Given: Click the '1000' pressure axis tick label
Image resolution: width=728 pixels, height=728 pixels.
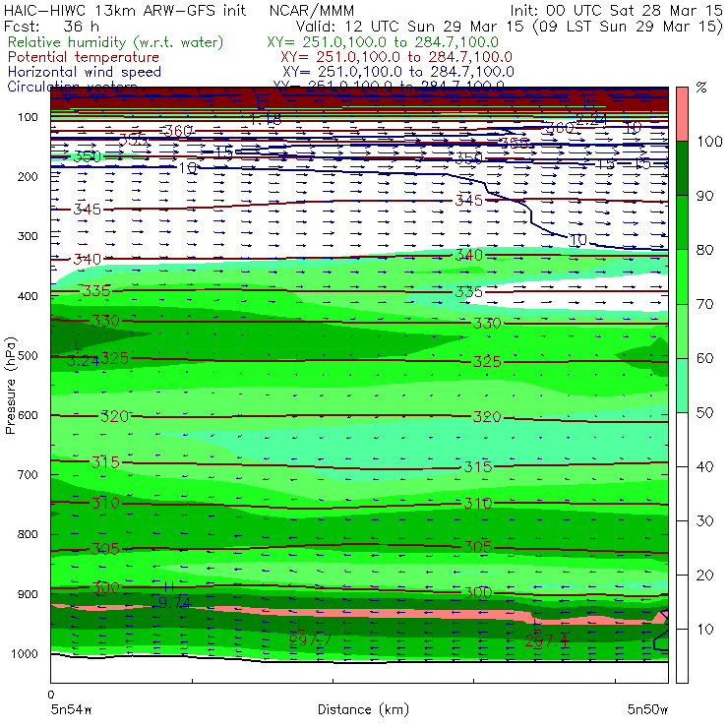Looking at the screenshot, I should [25, 654].
